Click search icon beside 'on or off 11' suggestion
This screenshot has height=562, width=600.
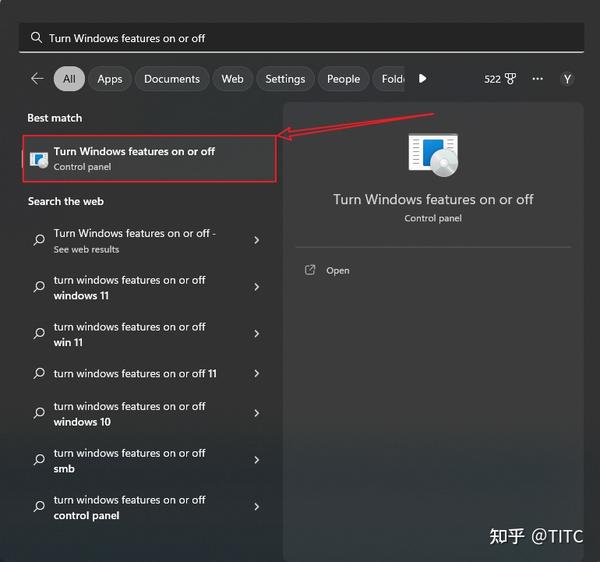click(x=39, y=373)
